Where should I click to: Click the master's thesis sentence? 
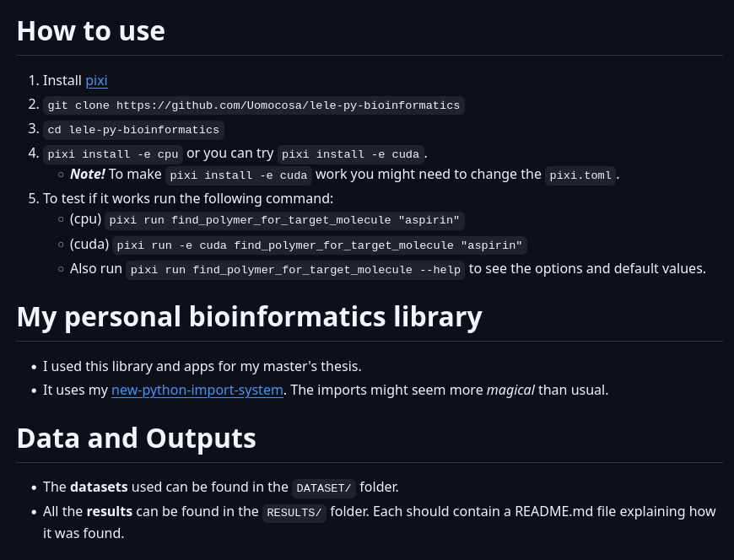pos(202,367)
